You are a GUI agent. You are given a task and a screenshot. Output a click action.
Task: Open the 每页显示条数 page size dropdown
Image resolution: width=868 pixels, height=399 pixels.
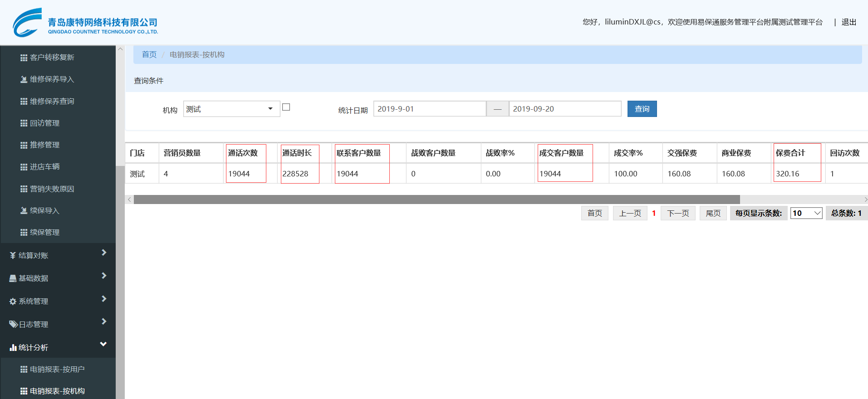(806, 213)
